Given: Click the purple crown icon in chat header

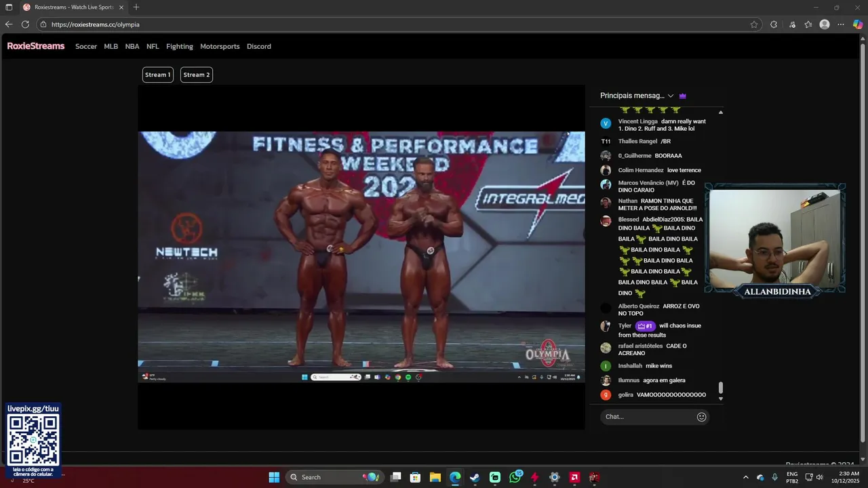Looking at the screenshot, I should 683,96.
